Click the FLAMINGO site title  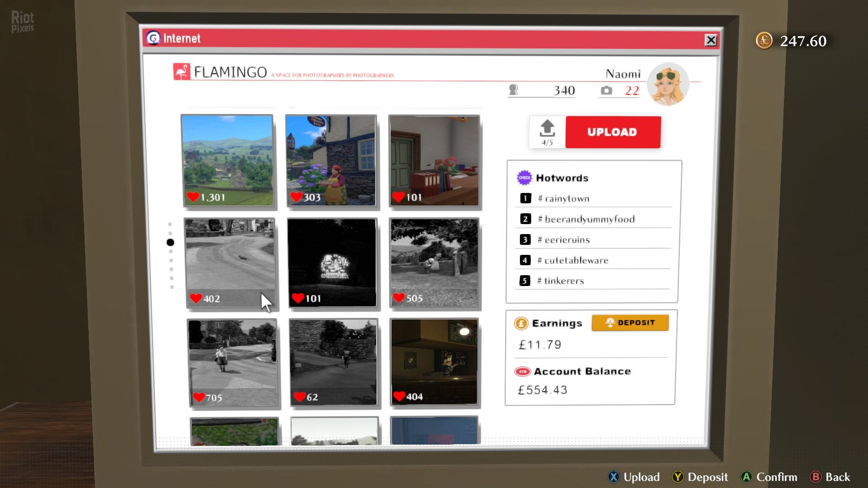(x=231, y=72)
